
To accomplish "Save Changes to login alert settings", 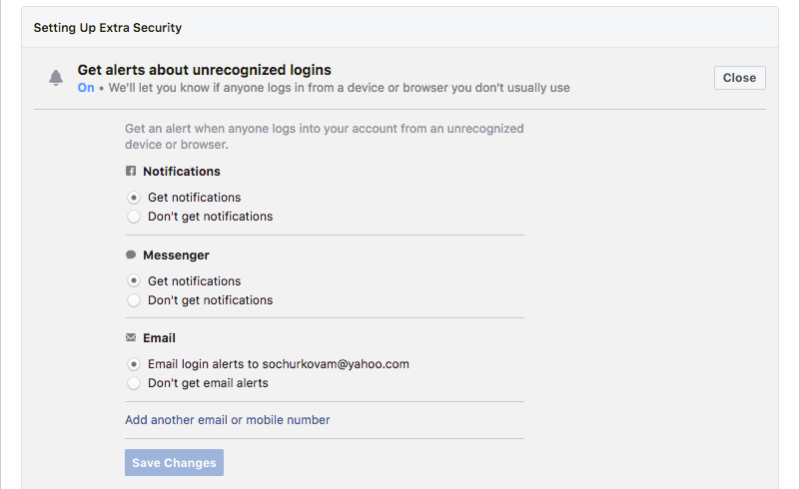I will tap(174, 462).
